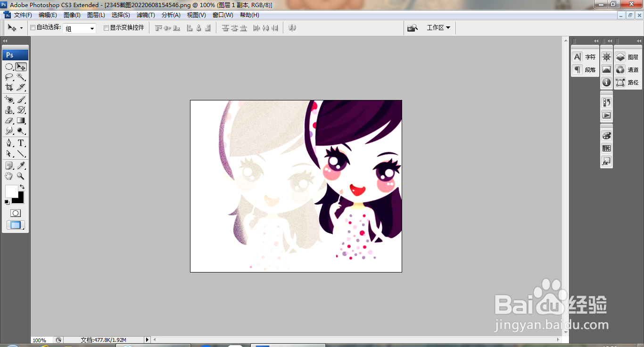Select the Zoom tool
Screen dimensions: 644x347
(21, 176)
